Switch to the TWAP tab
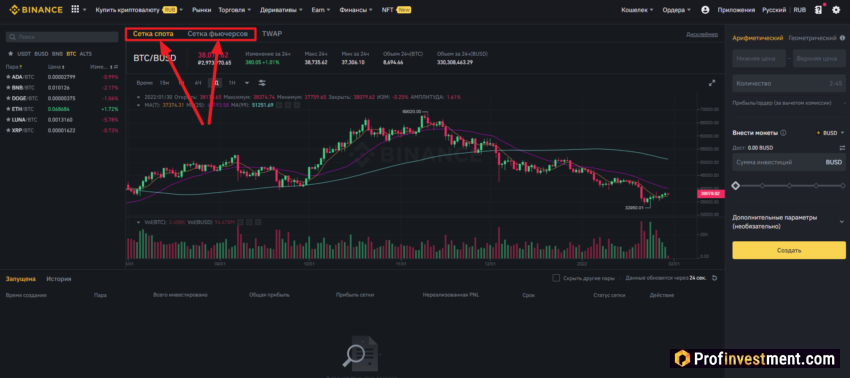850x378 pixels. [272, 34]
